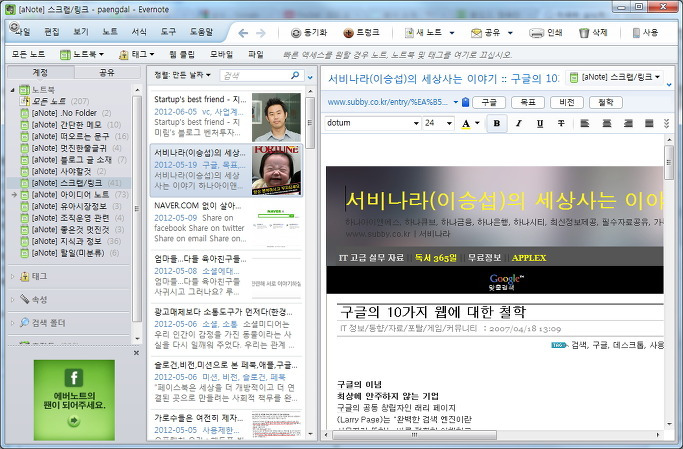The image size is (683, 449).
Task: Click the 동기화 sync icon
Action: [296, 33]
